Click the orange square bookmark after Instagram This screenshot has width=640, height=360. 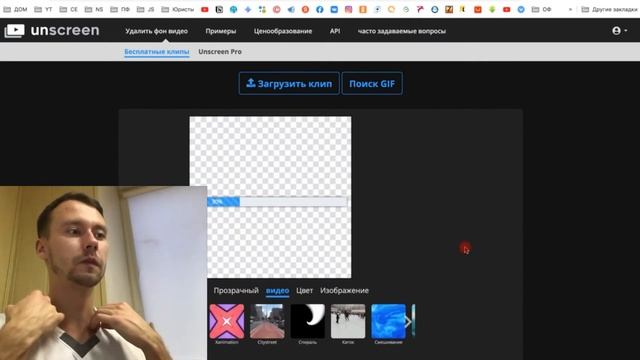click(x=362, y=9)
